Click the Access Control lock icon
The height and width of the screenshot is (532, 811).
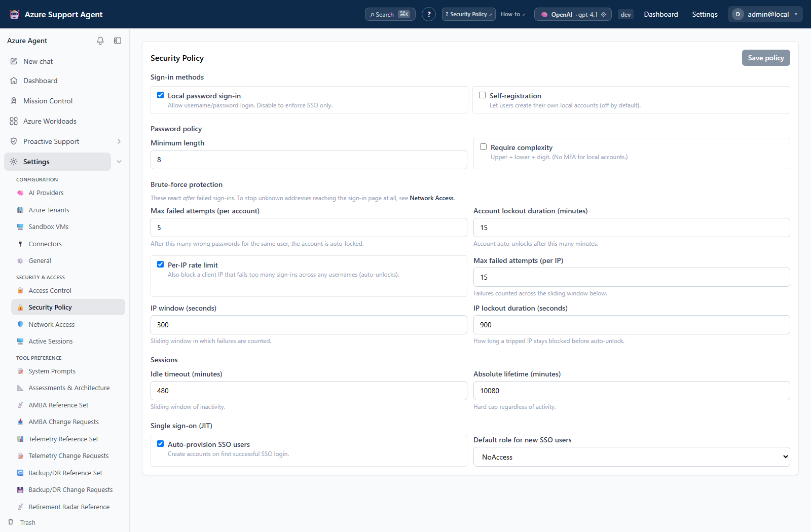point(20,290)
